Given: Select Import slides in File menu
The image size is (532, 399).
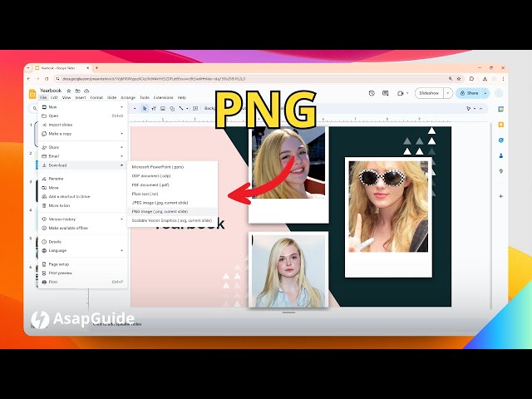Looking at the screenshot, I should click(x=82, y=125).
